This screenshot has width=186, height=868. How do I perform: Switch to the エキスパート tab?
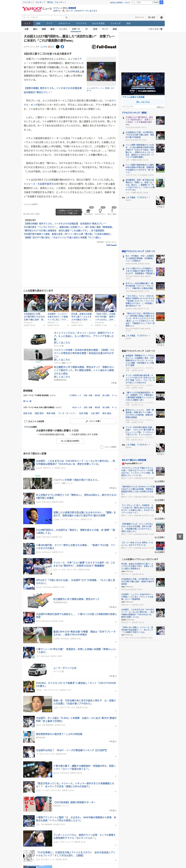(64, 24)
